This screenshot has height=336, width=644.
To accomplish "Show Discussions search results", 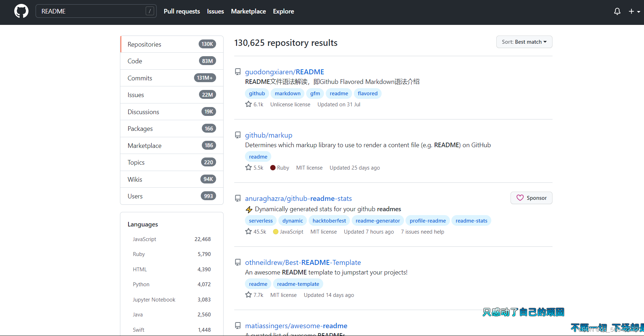I will [172, 112].
